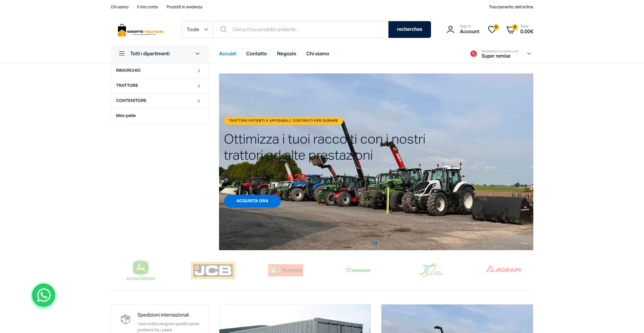The image size is (644, 333).
Task: Click the recherches search button
Action: 409,30
